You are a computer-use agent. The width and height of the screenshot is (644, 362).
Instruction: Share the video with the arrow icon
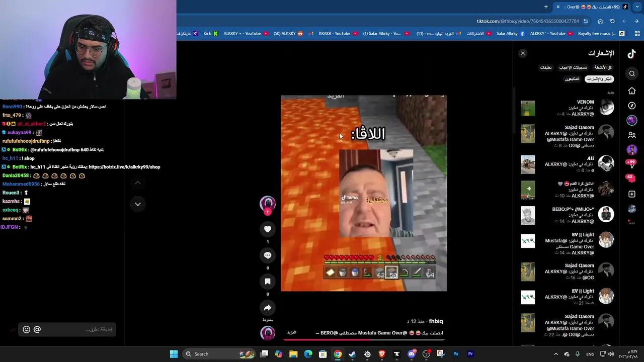pos(268,308)
